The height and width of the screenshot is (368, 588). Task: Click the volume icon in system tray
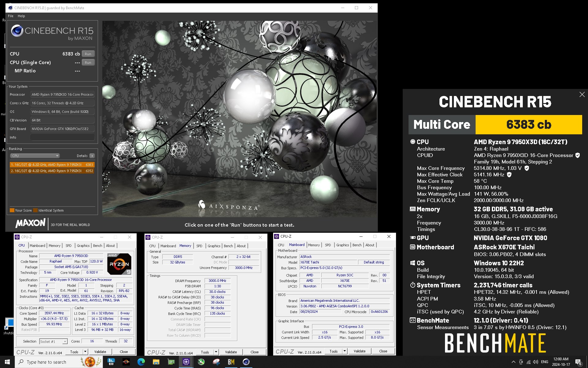point(536,362)
